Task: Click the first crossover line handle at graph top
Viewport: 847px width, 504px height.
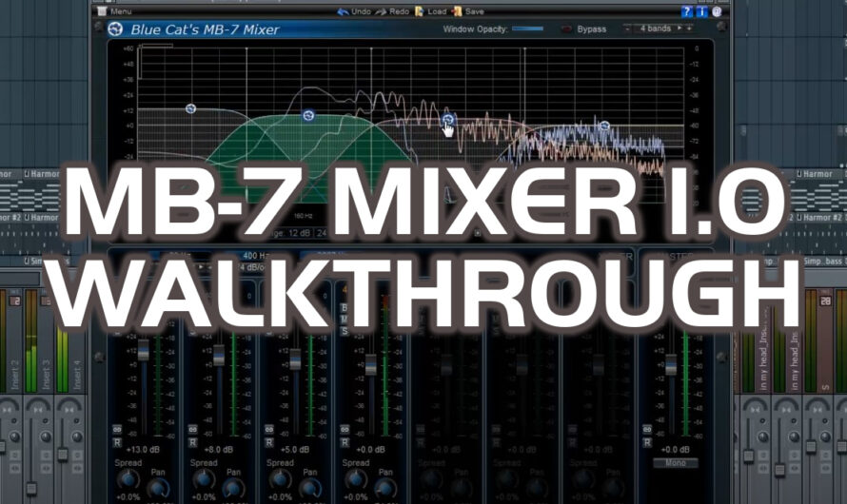Action: click(246, 49)
